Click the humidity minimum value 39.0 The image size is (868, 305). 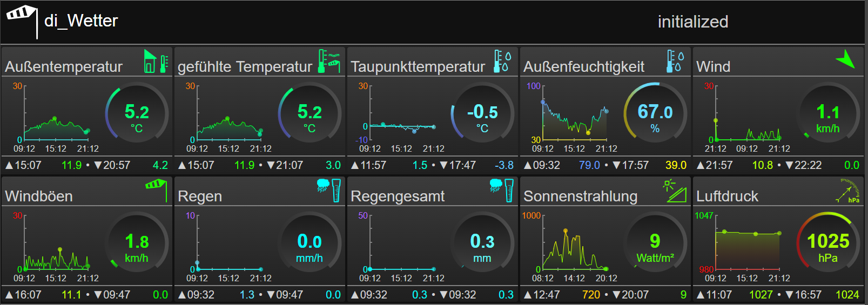(x=676, y=165)
